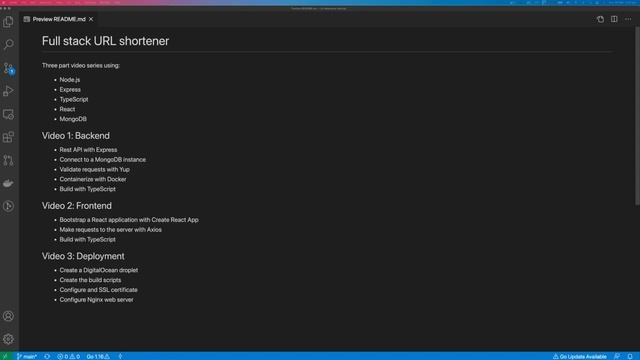Open the GitHub Pull Requests view
This screenshot has width=640, height=360.
point(8,160)
